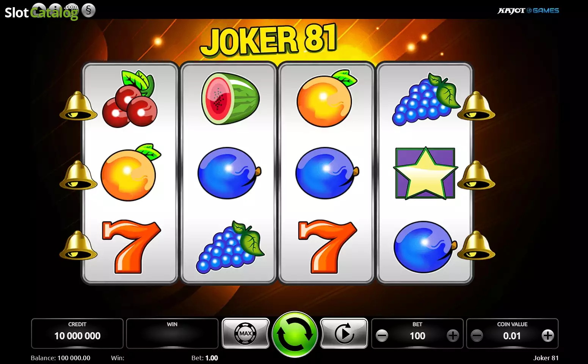Select the middle-right golden bell payline marker
Image resolution: width=588 pixels, height=364 pixels.
point(476,175)
